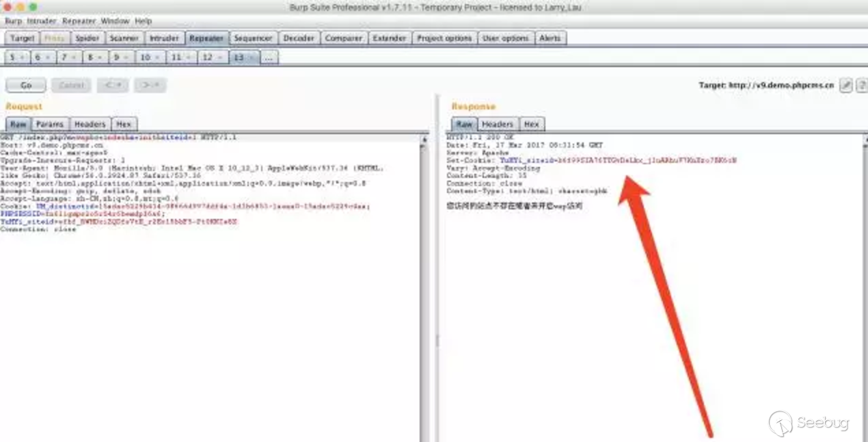Select Repeater request tab 11
The image size is (868, 442).
tap(181, 58)
